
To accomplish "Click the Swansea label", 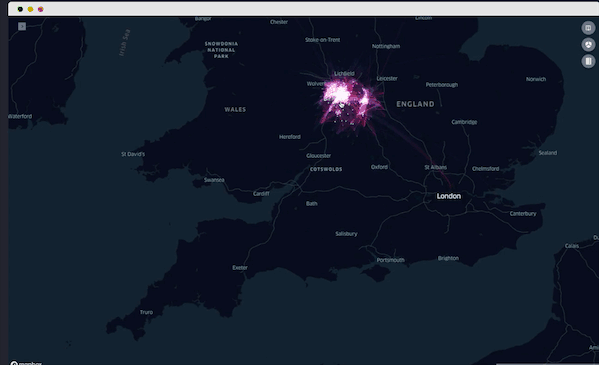I will click(214, 180).
